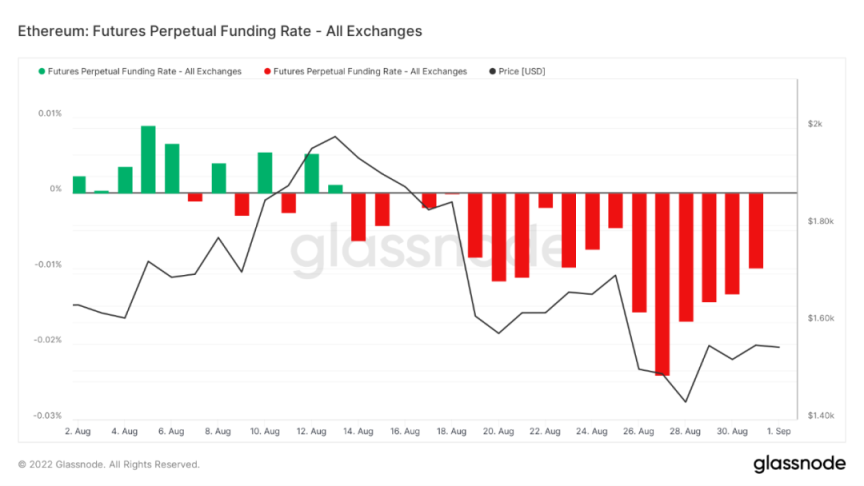Click the -0.03% funding rate axis label
Image resolution: width=864 pixels, height=486 pixels.
click(x=48, y=415)
